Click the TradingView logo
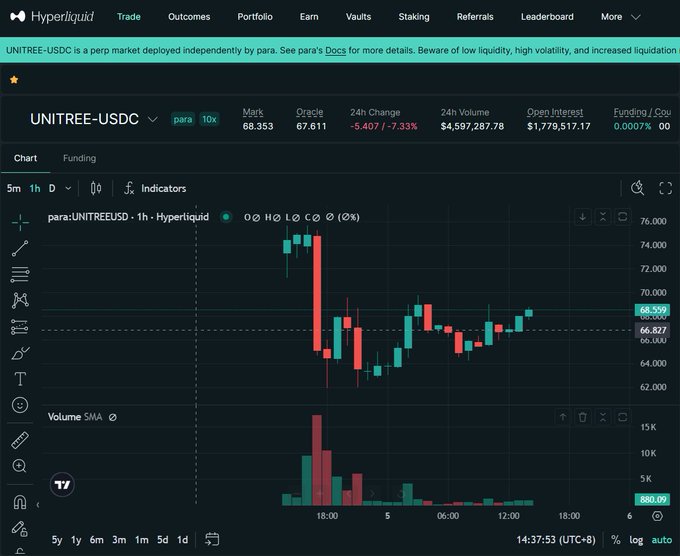680x556 pixels. [x=62, y=484]
